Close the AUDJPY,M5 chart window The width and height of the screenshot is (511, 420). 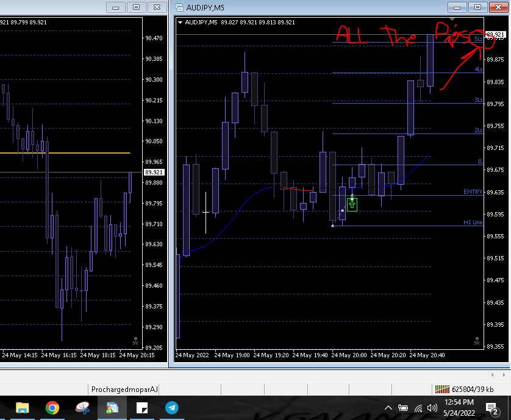499,7
